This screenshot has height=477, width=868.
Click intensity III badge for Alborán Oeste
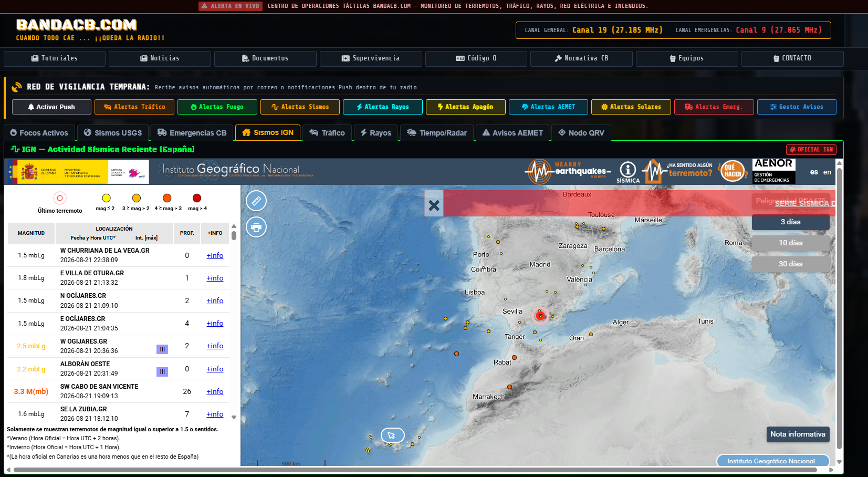tap(162, 372)
